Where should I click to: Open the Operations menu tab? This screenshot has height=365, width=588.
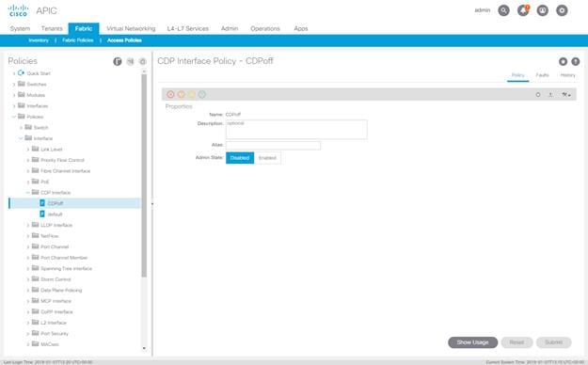pos(265,28)
